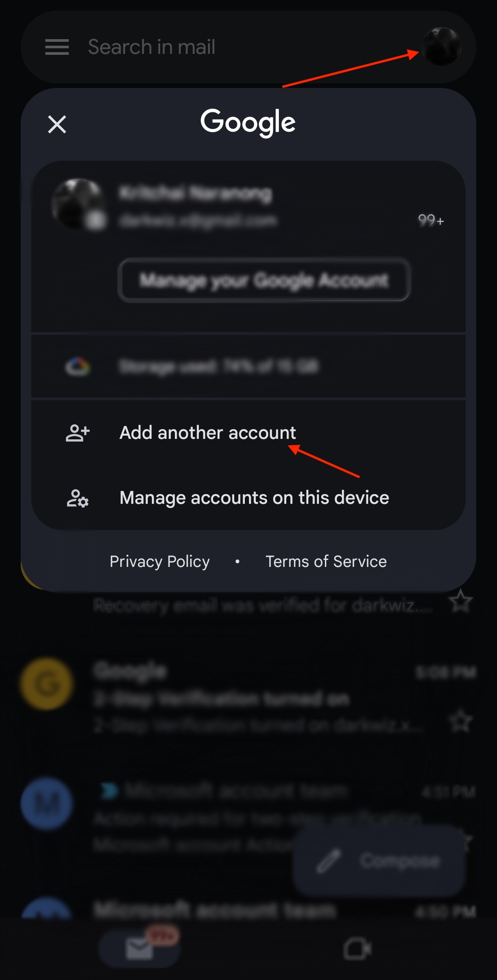
Task: Star the 2-Step Verification email
Action: 461,721
